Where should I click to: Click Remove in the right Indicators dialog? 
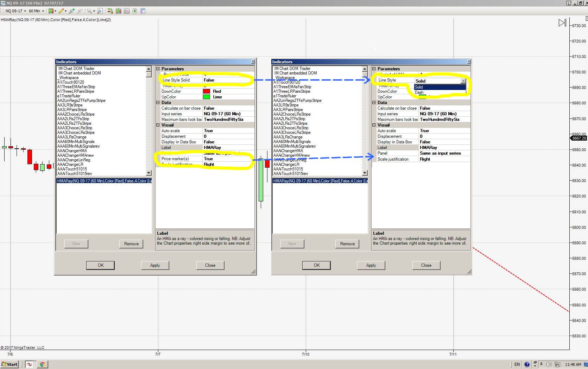click(x=347, y=244)
